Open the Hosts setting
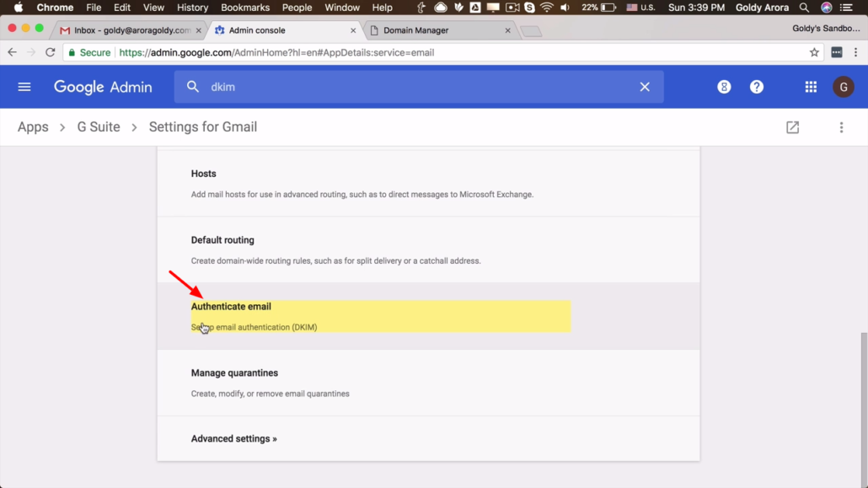Viewport: 868px width, 488px height. tap(428, 184)
